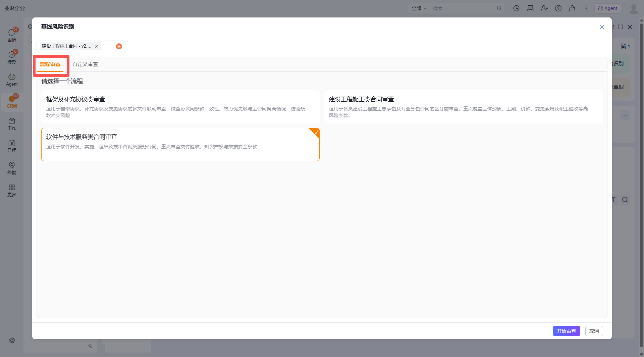Click the clock history icon in top bar
Image resolution: width=644 pixels, height=357 pixels.
pos(516,8)
